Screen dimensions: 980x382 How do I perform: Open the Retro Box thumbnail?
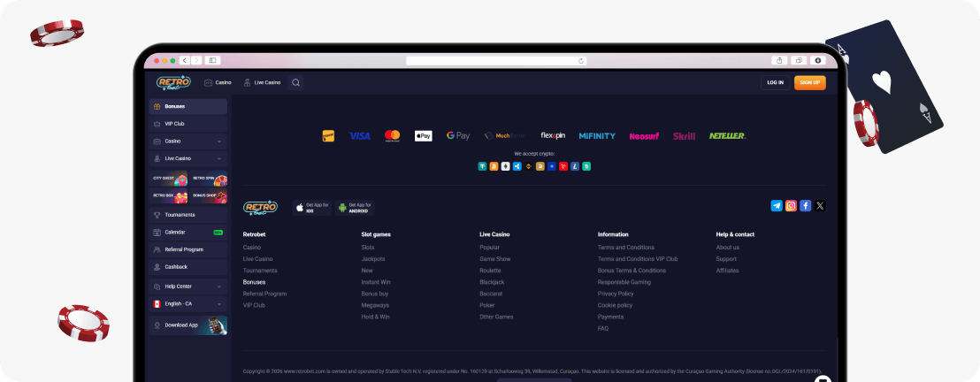pos(169,196)
